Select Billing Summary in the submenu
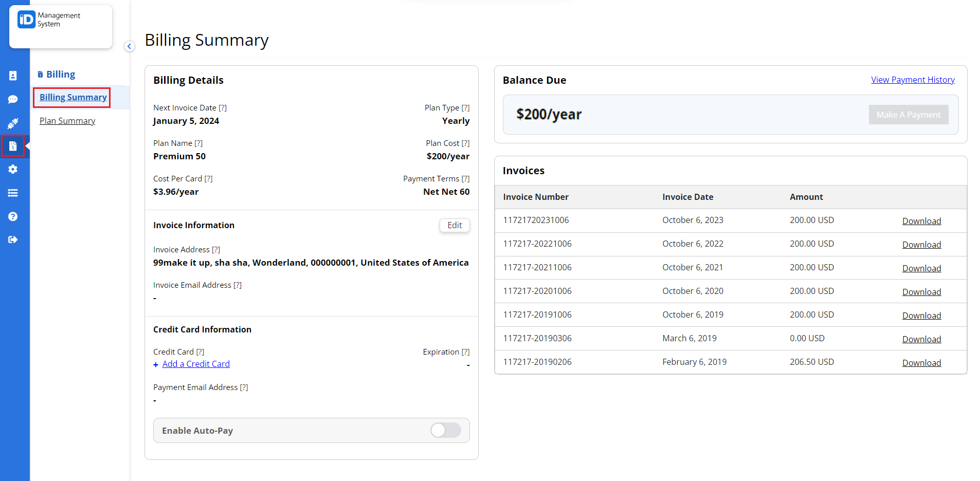Viewport: 980px width, 481px height. (x=73, y=97)
